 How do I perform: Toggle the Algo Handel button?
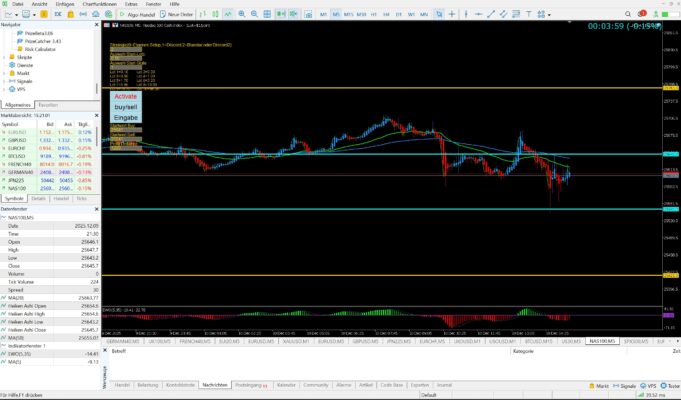click(x=137, y=14)
